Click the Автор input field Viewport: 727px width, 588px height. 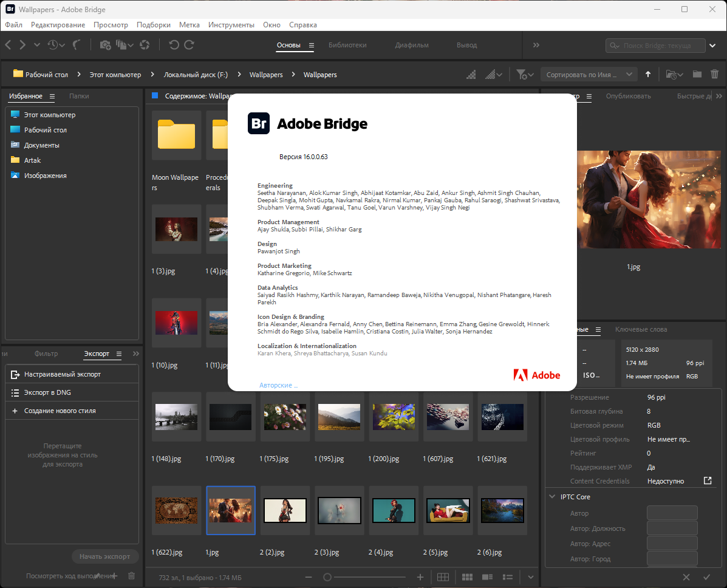coord(672,513)
